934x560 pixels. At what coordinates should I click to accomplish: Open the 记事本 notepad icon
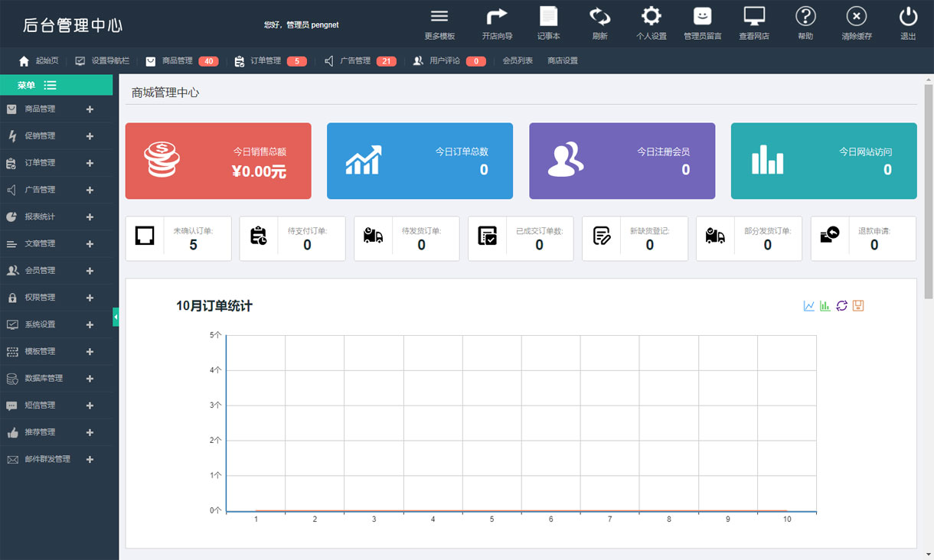(548, 16)
